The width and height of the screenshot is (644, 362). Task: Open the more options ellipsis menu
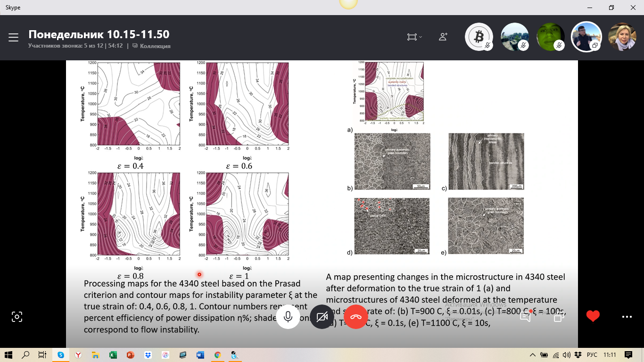627,317
